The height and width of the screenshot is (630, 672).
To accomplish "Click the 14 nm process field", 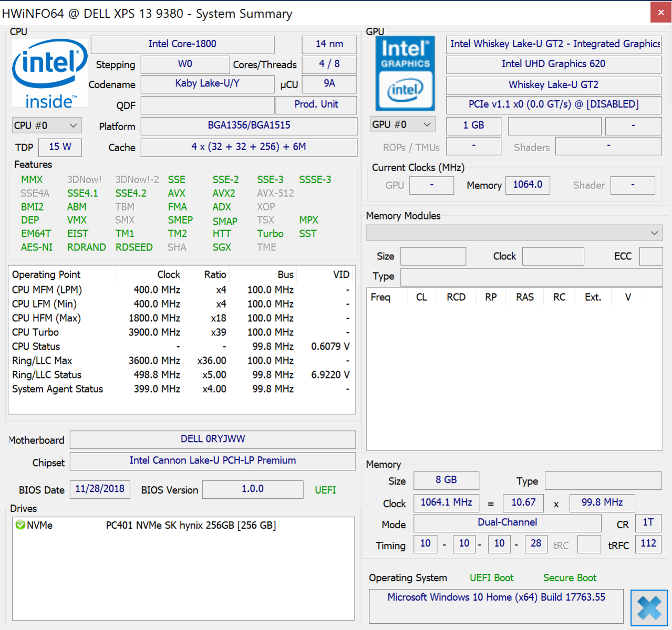I will [x=329, y=44].
